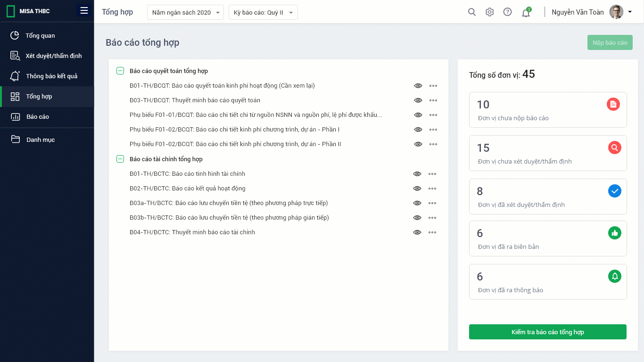
Task: Click the MISA THBC logo icon
Action: 10,11
